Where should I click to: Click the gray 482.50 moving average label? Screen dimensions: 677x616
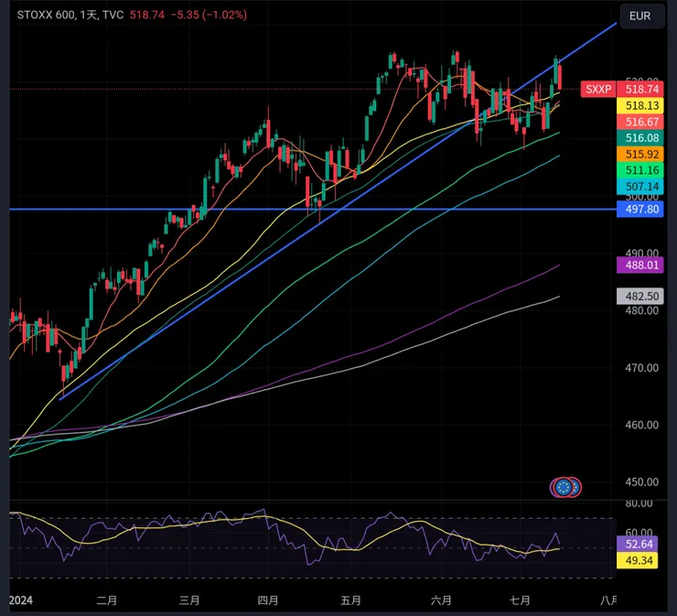click(639, 297)
